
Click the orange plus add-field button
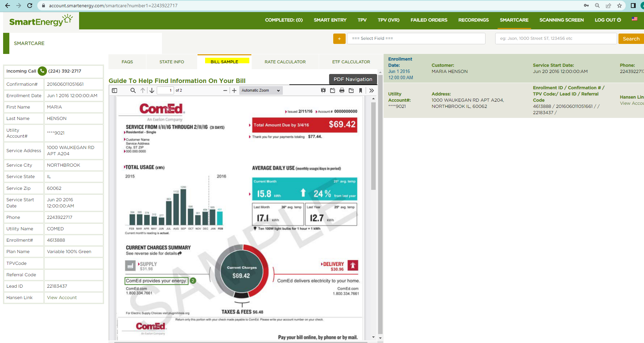(339, 39)
